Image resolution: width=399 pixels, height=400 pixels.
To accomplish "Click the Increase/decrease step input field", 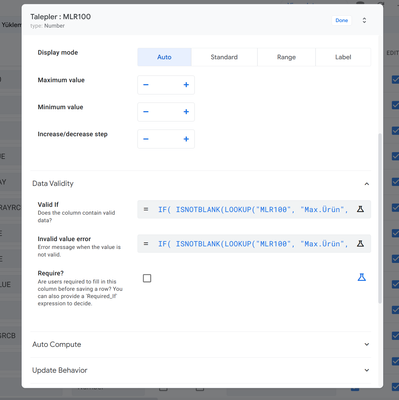I will coord(166,139).
